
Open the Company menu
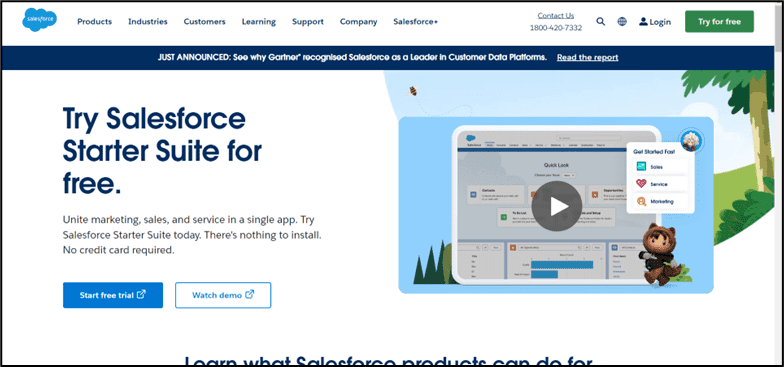coord(358,22)
